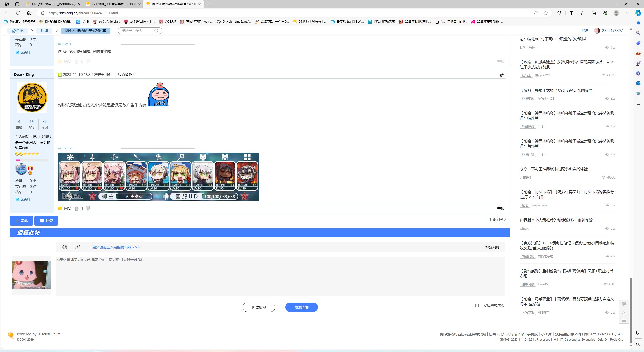This screenshot has height=352, width=644.
Task: Open the collections icon in browser toolbar
Action: [x=594, y=13]
